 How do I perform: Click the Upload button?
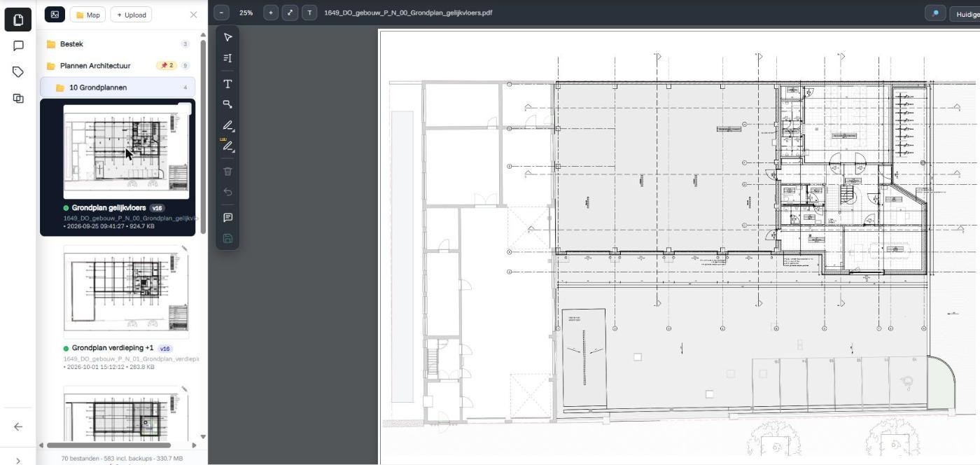coord(131,15)
